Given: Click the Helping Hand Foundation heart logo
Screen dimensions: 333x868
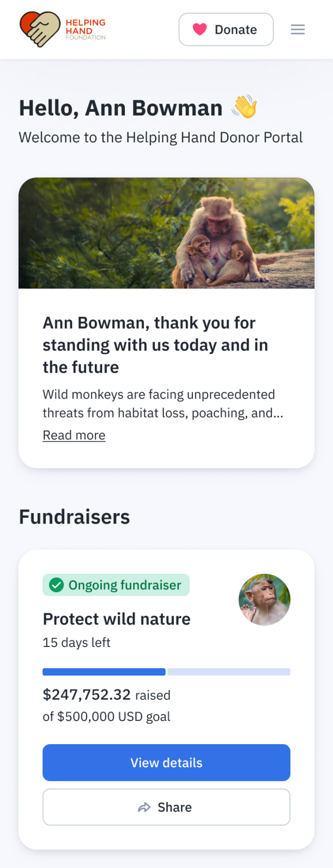Looking at the screenshot, I should [x=40, y=29].
